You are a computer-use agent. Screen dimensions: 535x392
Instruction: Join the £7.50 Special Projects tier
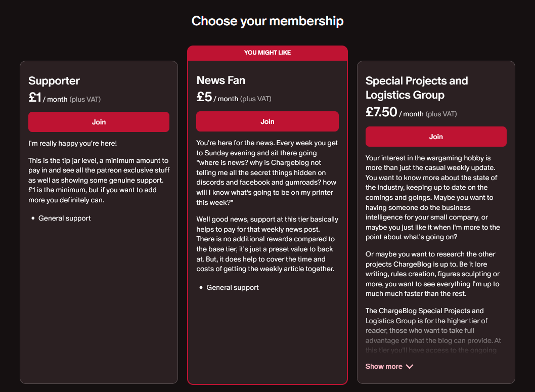[x=436, y=137]
